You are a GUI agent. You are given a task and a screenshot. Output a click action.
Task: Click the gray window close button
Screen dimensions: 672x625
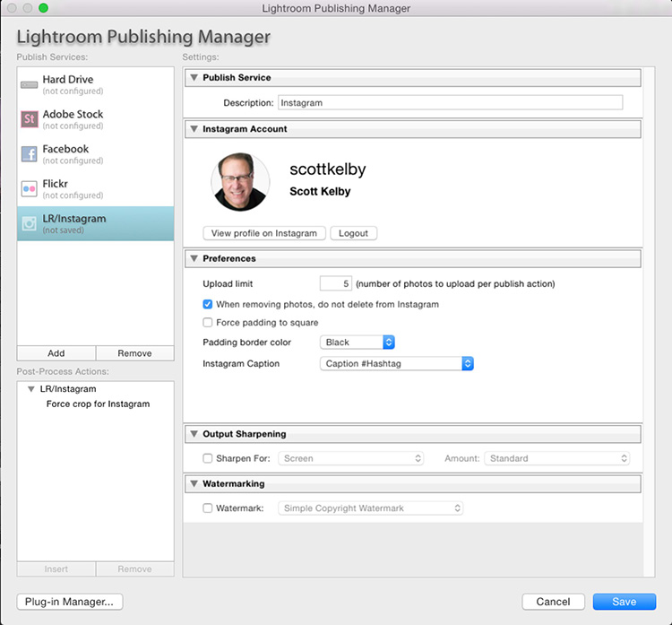pos(12,8)
